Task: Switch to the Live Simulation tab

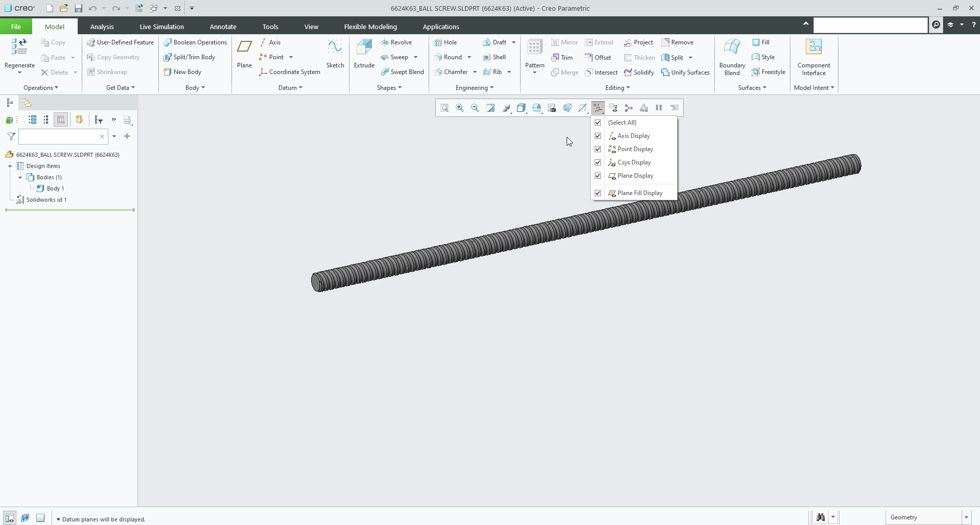Action: tap(161, 26)
